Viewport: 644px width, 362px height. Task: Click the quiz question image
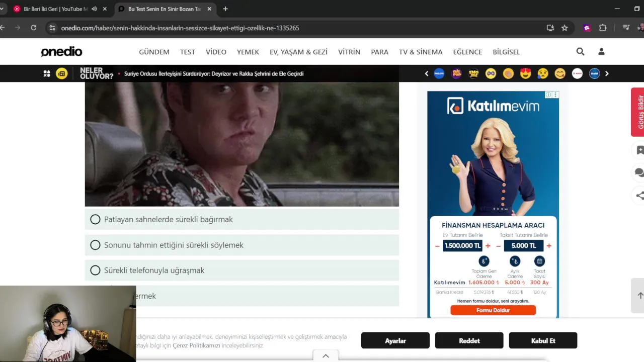click(242, 144)
